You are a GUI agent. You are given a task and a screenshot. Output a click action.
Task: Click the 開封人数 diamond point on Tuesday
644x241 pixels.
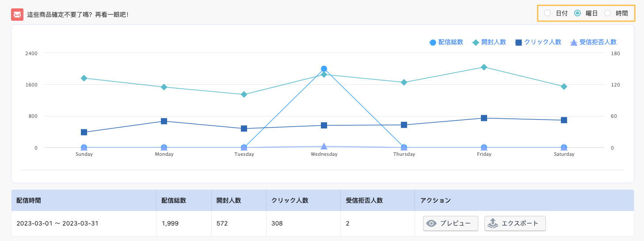244,94
